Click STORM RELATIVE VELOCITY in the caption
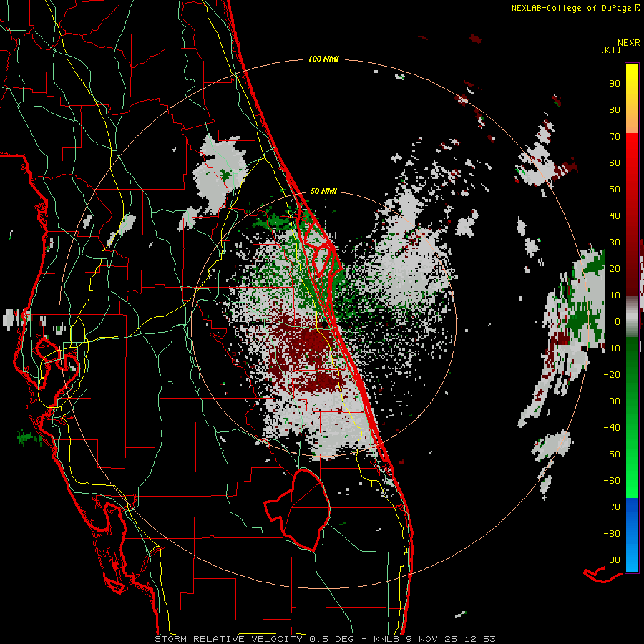Screen dimensions: 644x644 coord(228,639)
